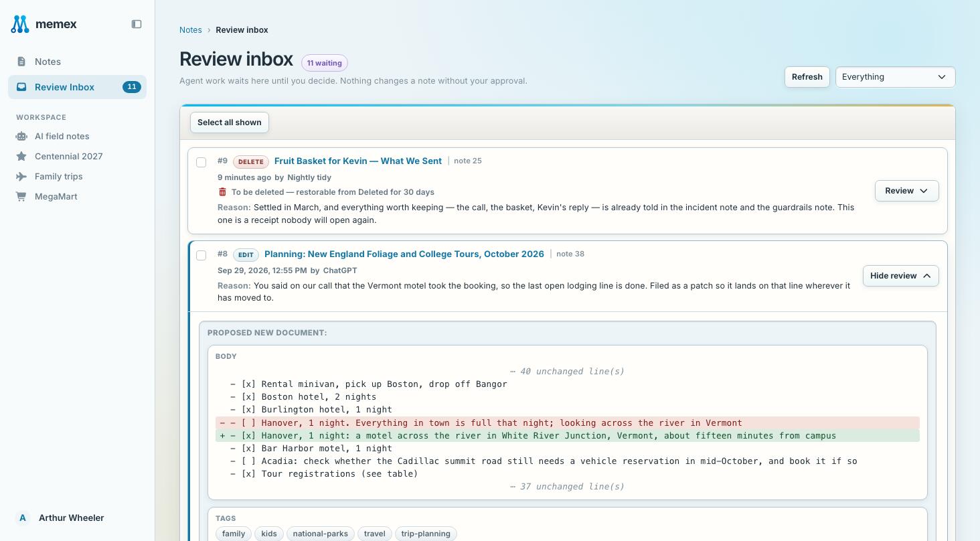Open Centennial 2027 workspace
This screenshot has width=980, height=541.
click(x=77, y=156)
